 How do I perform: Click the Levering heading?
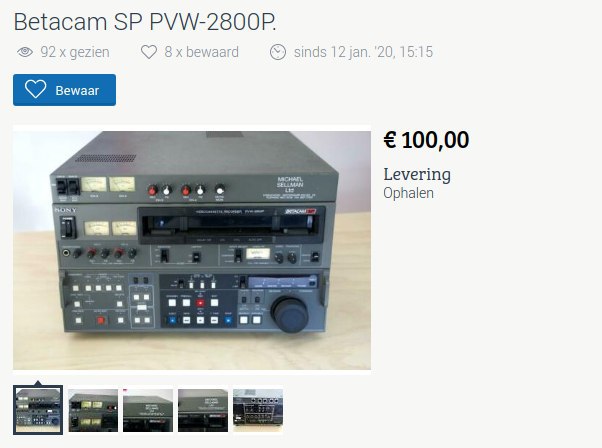click(417, 174)
